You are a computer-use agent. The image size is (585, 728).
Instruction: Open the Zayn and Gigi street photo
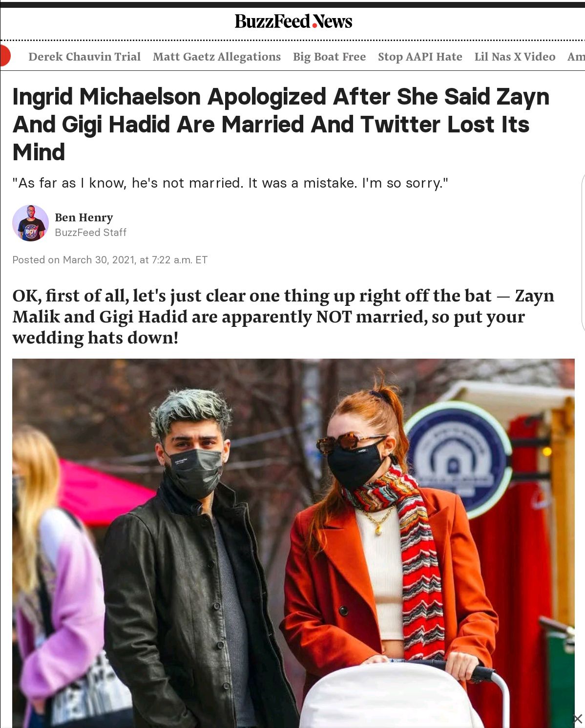(x=293, y=543)
